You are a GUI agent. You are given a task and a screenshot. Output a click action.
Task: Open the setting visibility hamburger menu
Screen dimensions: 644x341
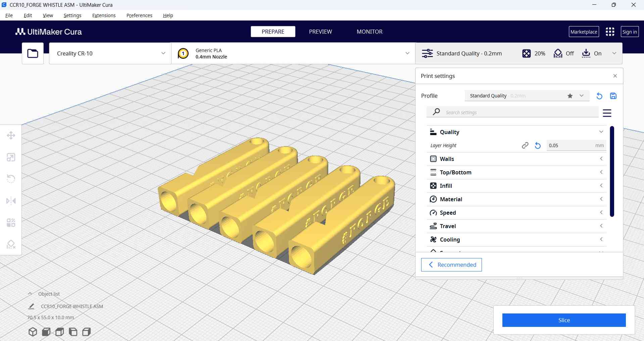(607, 113)
